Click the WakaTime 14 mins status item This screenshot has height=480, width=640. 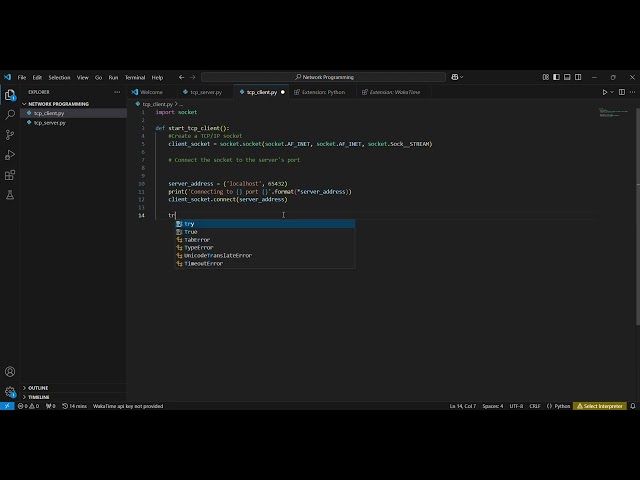pyautogui.click(x=75, y=406)
